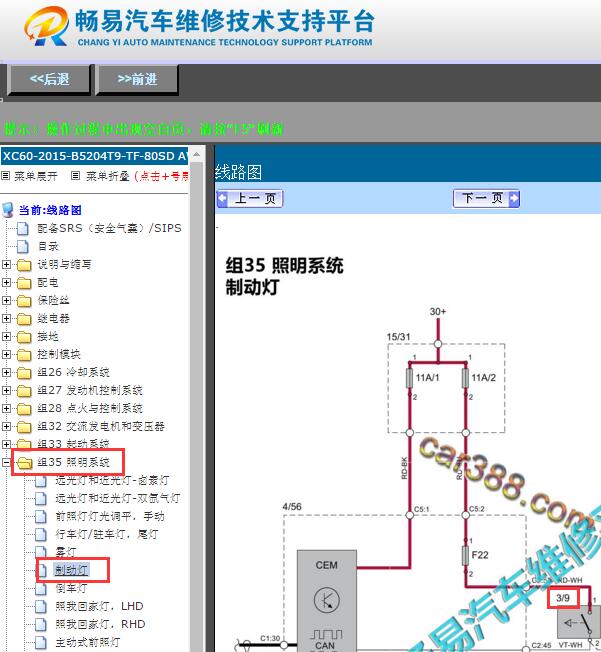Click folder icon of 组28 点火与控制系统
Screen dimensions: 601x652
click(x=24, y=409)
